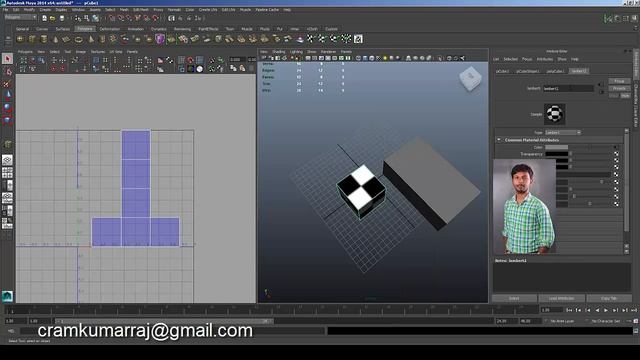Open the Polygons menu in UV Texture Editor
Viewport: 640px width, 360px height.
pyautogui.click(x=25, y=52)
